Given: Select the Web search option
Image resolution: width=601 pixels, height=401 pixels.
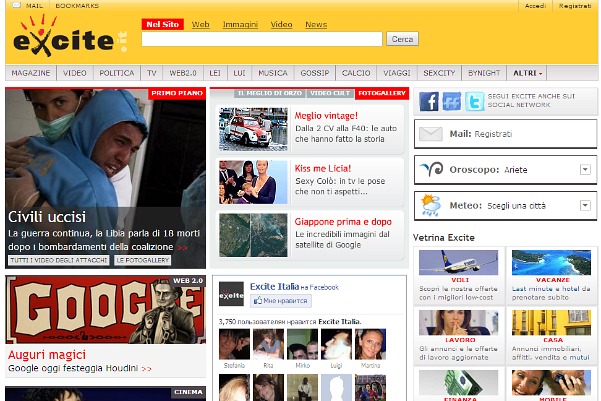Looking at the screenshot, I should [x=200, y=25].
